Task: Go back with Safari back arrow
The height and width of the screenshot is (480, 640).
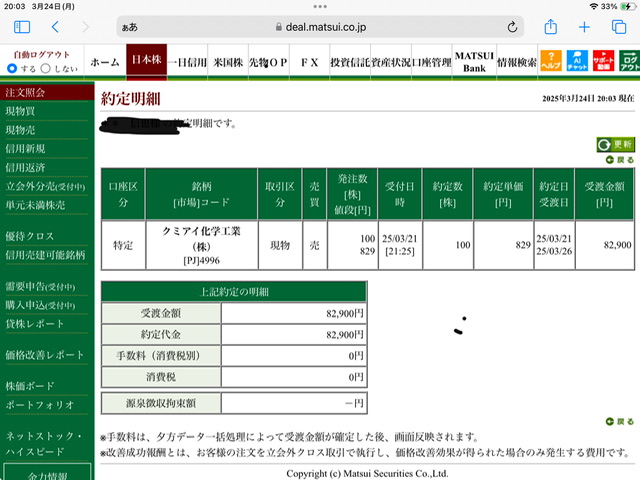Action: click(55, 27)
